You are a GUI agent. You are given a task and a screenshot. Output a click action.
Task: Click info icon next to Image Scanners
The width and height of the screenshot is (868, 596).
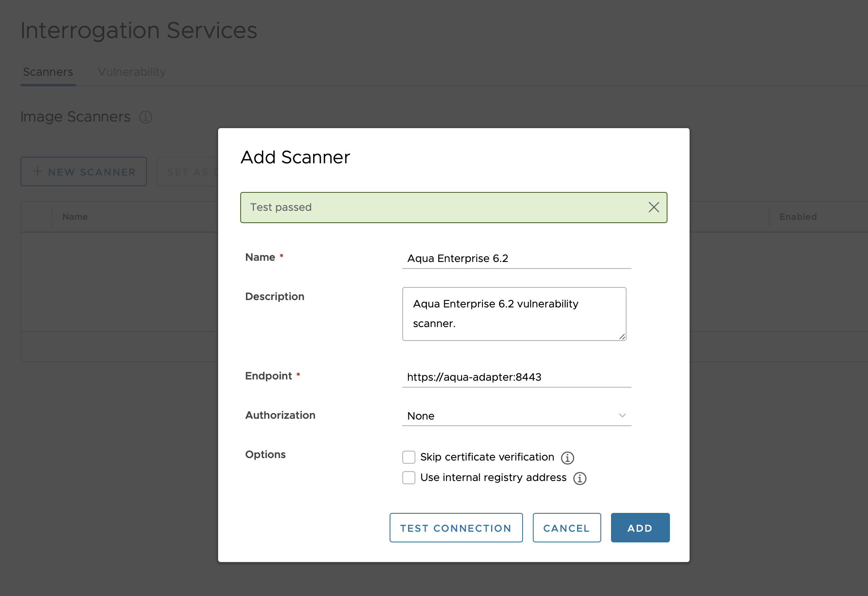(x=146, y=117)
